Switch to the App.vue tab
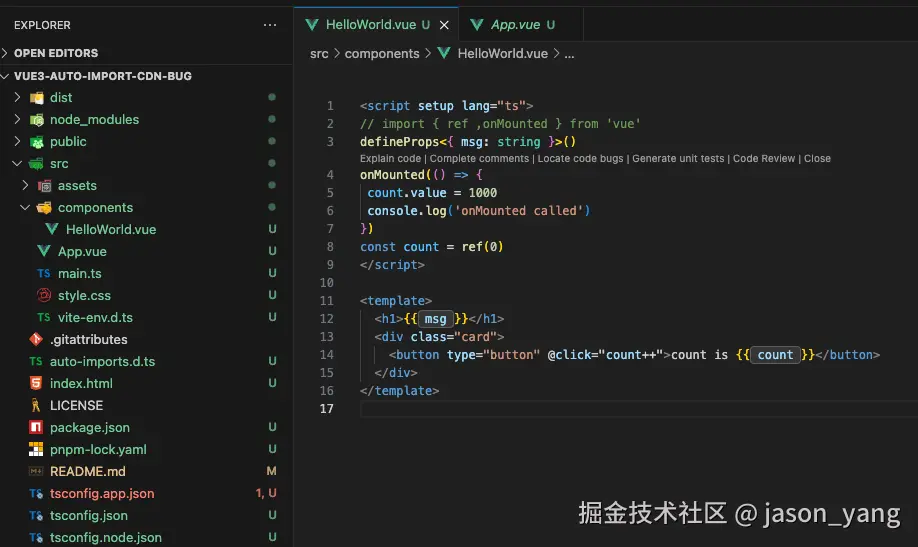This screenshot has height=547, width=918. (x=515, y=25)
